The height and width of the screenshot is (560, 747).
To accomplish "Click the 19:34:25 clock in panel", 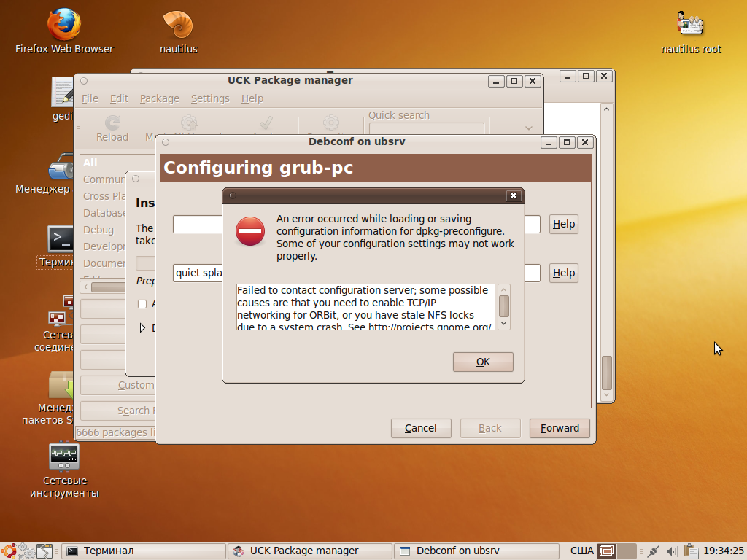I will click(723, 551).
